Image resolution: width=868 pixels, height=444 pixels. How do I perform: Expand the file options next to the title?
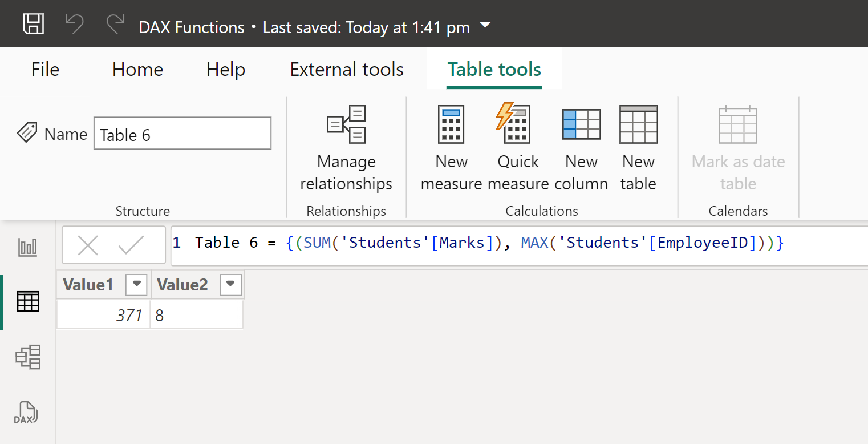[485, 26]
